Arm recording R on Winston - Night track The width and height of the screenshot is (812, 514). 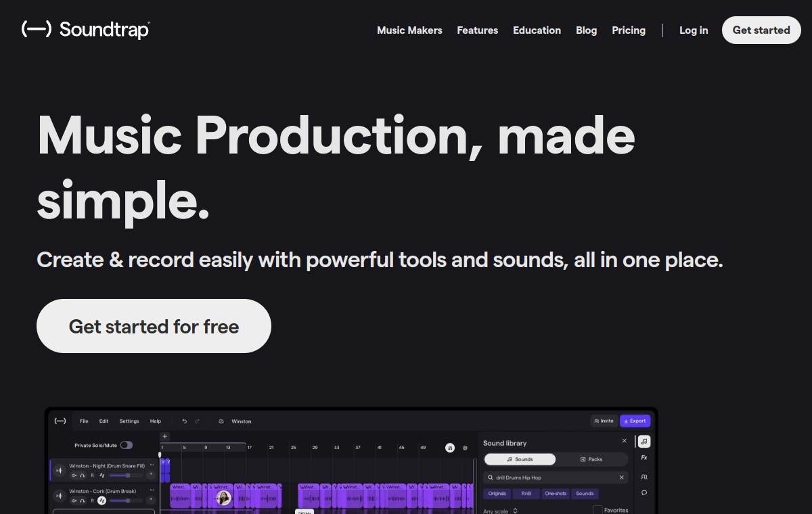93,475
